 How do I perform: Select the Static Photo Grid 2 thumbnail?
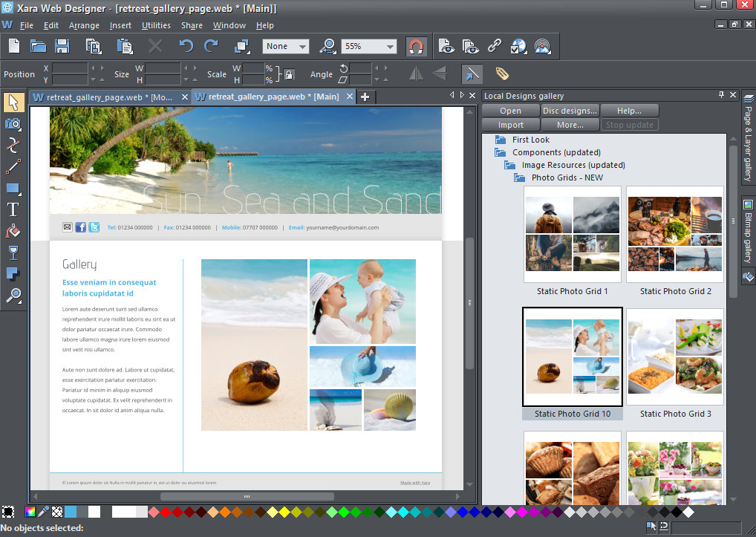[674, 234]
